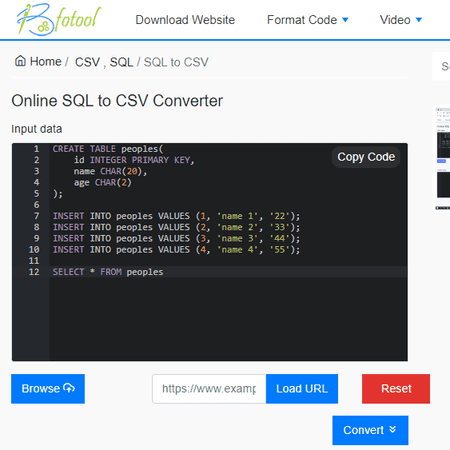This screenshot has height=450, width=450.
Task: Click line number 12 in gutter
Action: pos(34,272)
